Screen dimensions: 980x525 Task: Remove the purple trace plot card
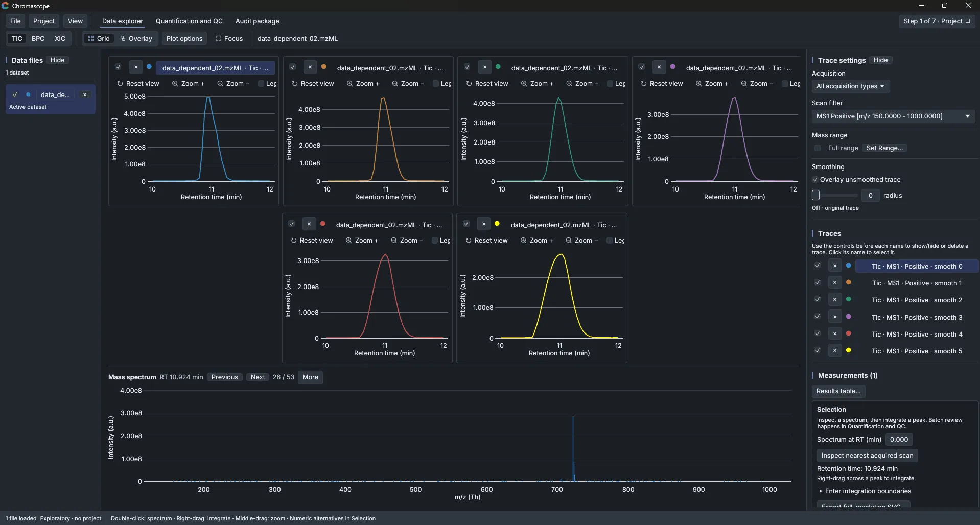659,67
